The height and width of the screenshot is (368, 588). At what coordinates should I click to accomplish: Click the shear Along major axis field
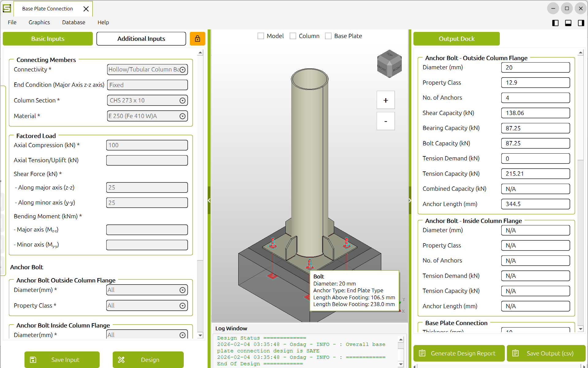147,187
